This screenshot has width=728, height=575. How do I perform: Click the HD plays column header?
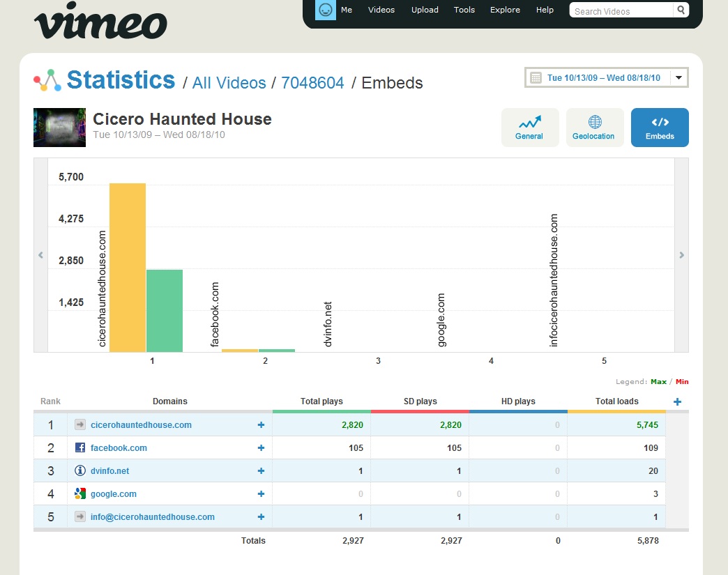point(518,401)
